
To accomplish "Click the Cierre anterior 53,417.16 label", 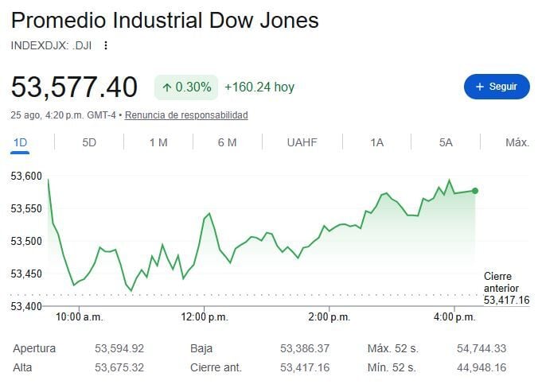I will (x=506, y=288).
